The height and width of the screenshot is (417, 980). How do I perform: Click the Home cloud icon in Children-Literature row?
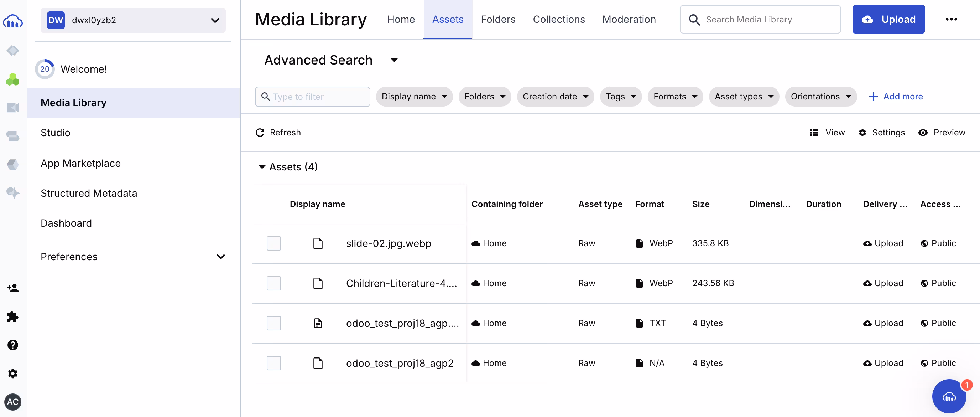(475, 283)
